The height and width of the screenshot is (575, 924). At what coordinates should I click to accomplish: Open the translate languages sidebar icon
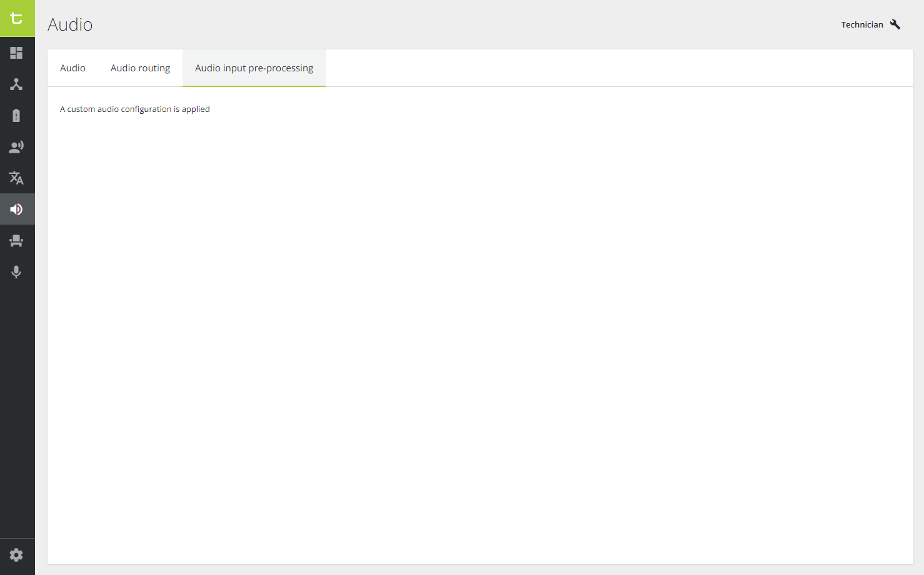click(x=17, y=178)
